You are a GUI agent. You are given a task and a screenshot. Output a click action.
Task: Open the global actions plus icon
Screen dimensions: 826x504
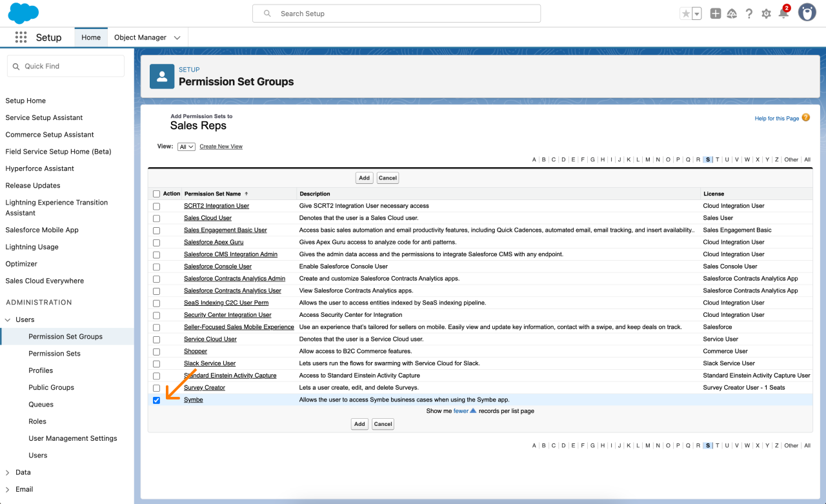point(715,14)
